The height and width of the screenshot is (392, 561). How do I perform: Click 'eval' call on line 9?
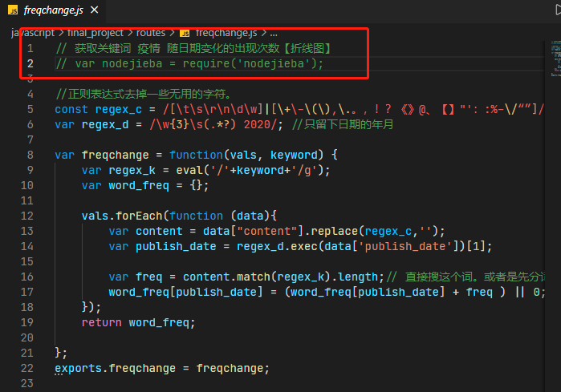pyautogui.click(x=189, y=170)
